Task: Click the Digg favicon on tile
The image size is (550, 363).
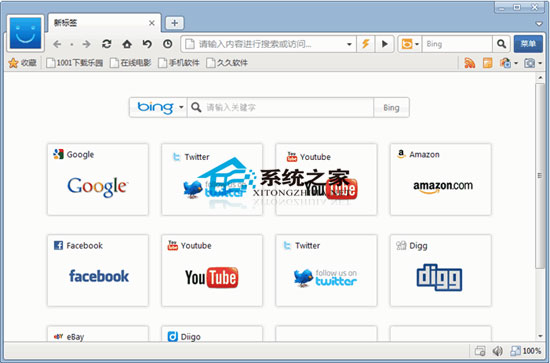Action: pyautogui.click(x=401, y=245)
